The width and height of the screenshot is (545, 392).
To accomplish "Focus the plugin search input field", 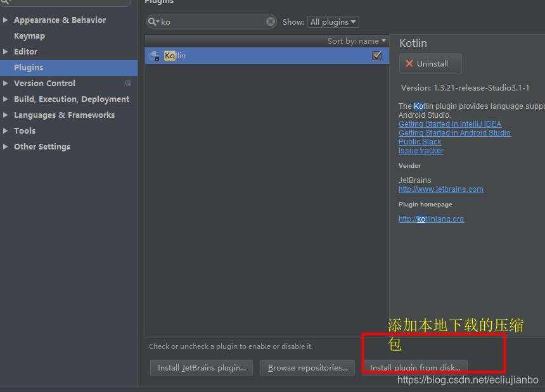I will [x=212, y=22].
